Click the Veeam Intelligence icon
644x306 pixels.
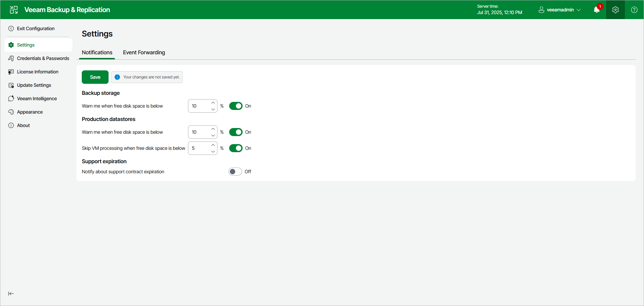(11, 99)
